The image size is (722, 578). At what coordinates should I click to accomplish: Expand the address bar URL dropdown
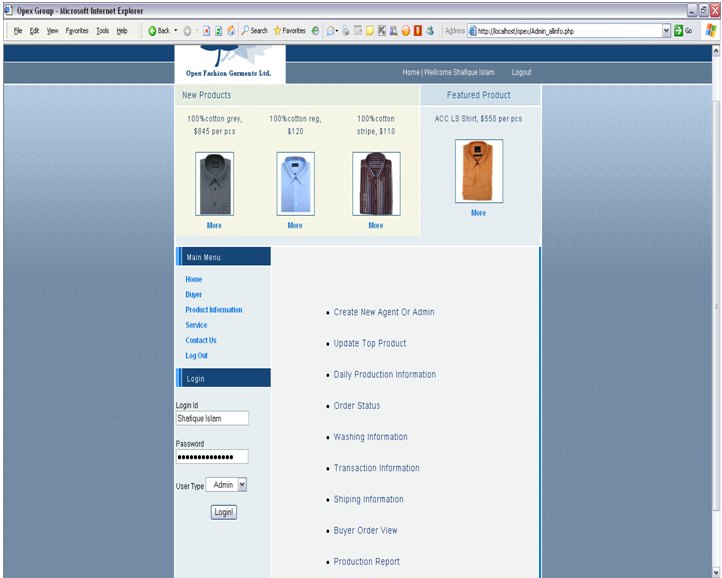pyautogui.click(x=667, y=31)
